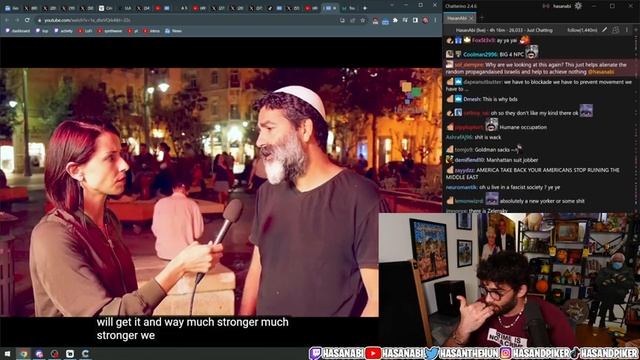The width and height of the screenshot is (640, 360).
Task: Open Chrome three-dot menu
Action: tap(436, 20)
